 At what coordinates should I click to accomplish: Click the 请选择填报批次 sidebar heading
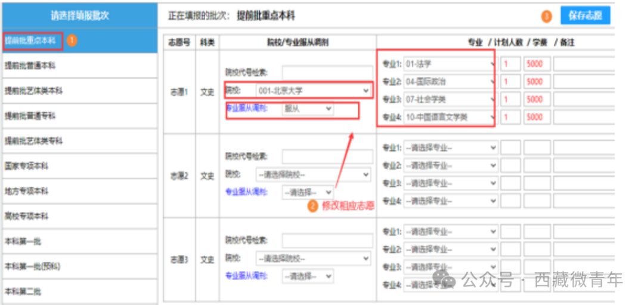tap(80, 16)
